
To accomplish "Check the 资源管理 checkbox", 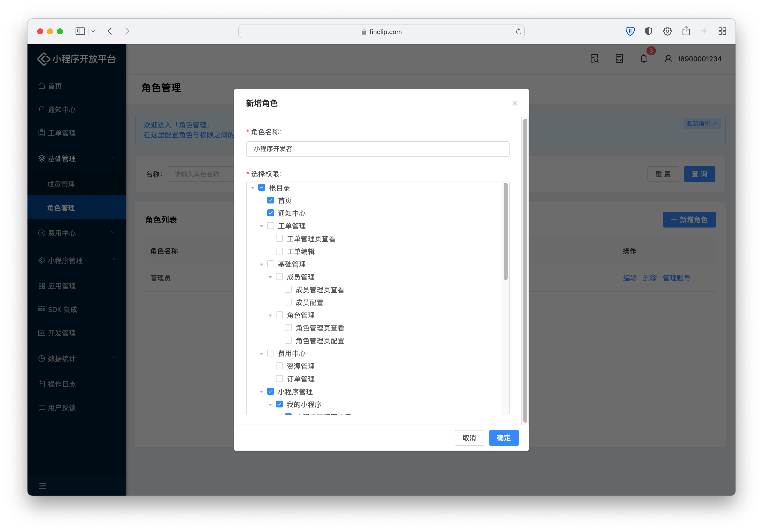I will pyautogui.click(x=279, y=366).
